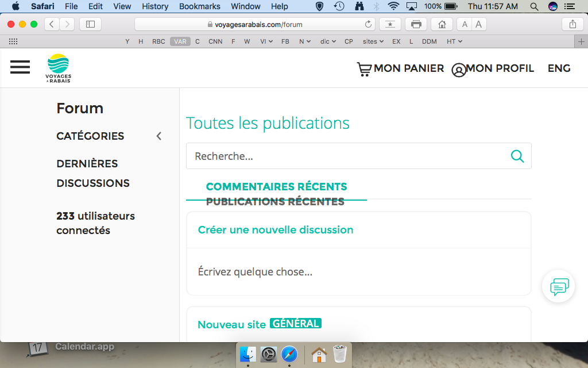This screenshot has height=368, width=588.
Task: Click the Safari compass in the Dock
Action: [x=289, y=354]
